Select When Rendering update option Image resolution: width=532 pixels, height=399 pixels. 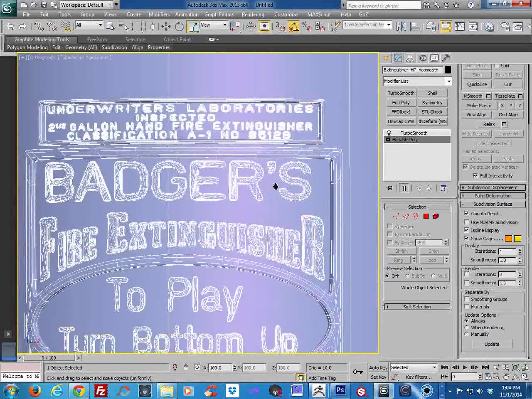(466, 328)
